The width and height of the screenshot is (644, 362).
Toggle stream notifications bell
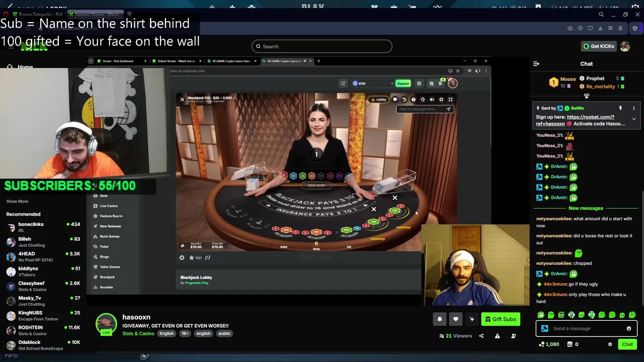[439, 319]
